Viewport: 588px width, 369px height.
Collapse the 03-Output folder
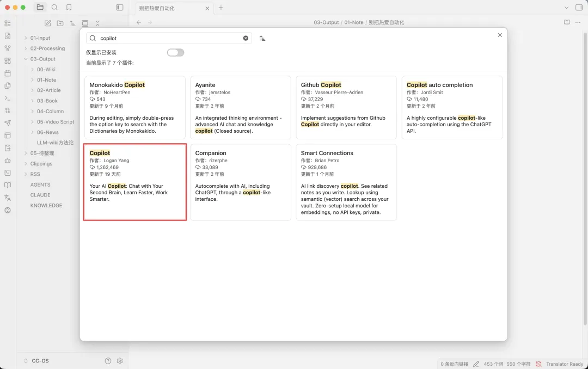(x=26, y=59)
